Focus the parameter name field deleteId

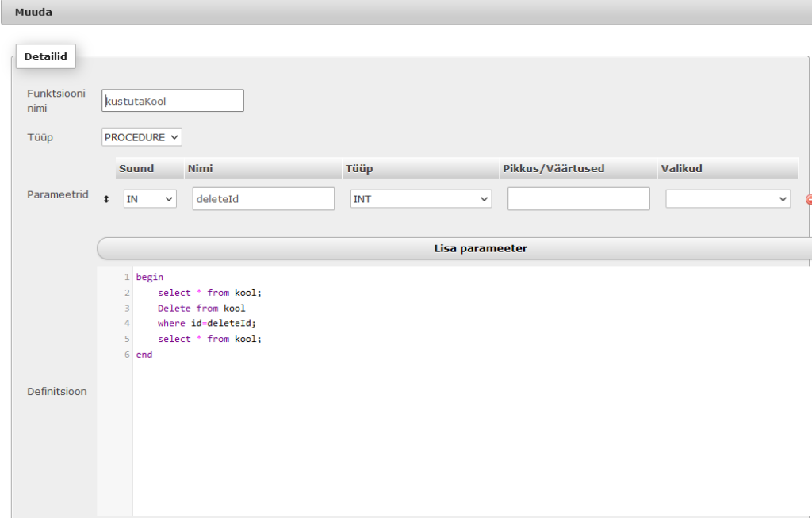coord(263,199)
